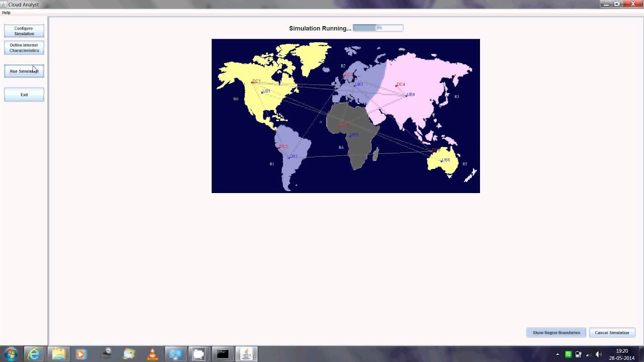Open the Windows Start menu

pyautogui.click(x=11, y=354)
